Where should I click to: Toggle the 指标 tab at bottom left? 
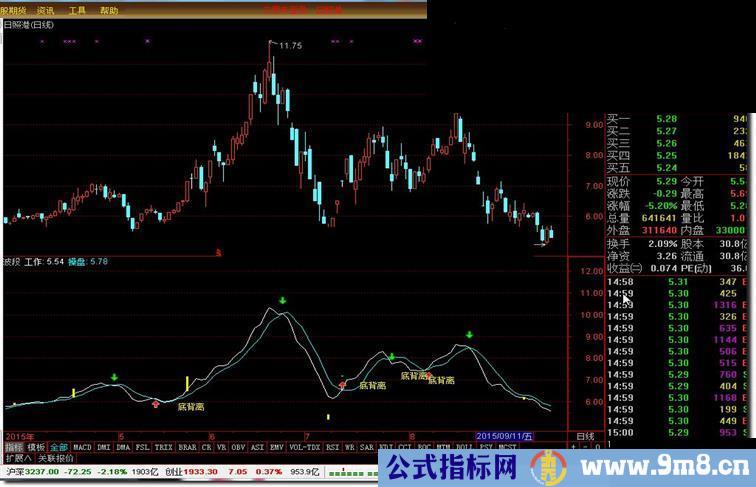point(13,447)
